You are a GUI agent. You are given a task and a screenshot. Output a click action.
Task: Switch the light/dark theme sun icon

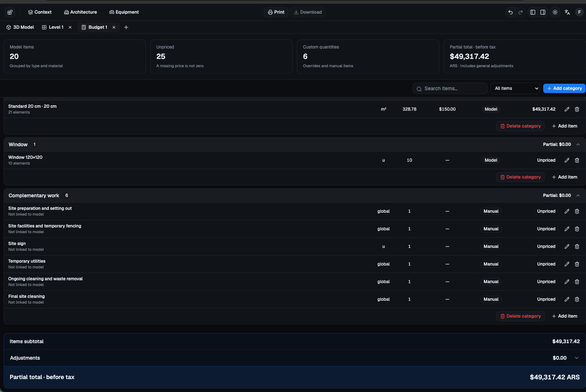coord(555,12)
